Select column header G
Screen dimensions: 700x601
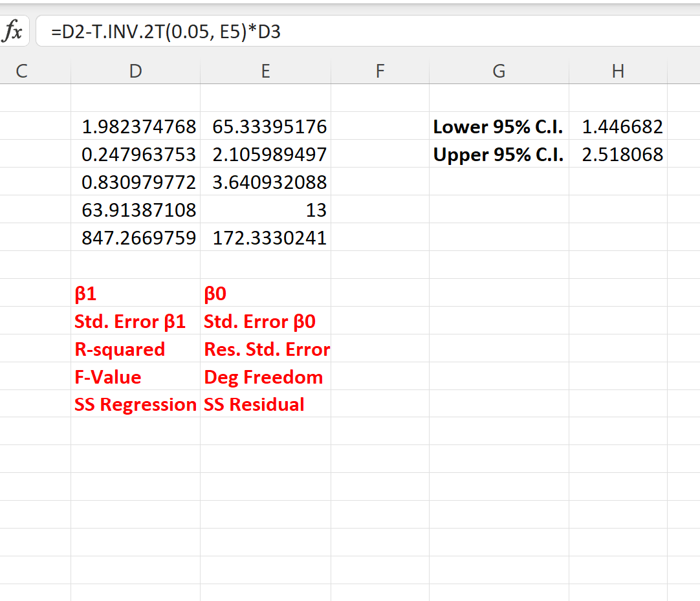(x=499, y=71)
